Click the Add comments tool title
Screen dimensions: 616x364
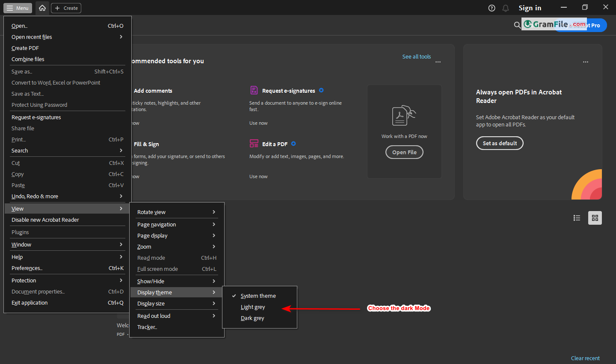pos(153,91)
